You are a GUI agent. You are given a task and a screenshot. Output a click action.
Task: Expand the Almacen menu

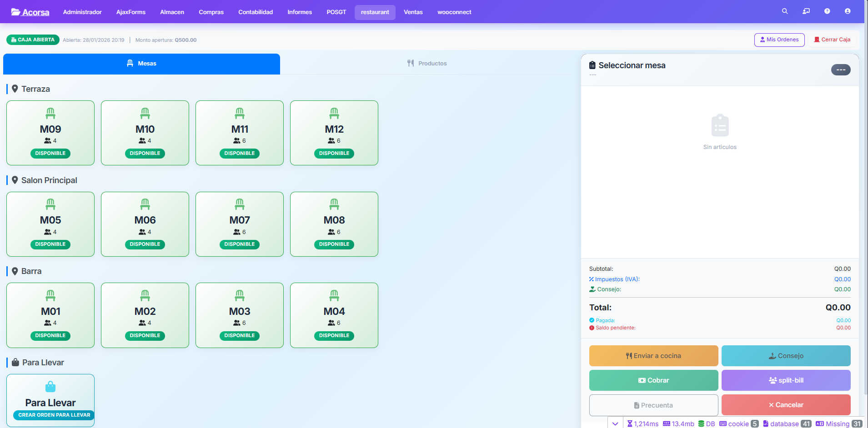tap(172, 12)
